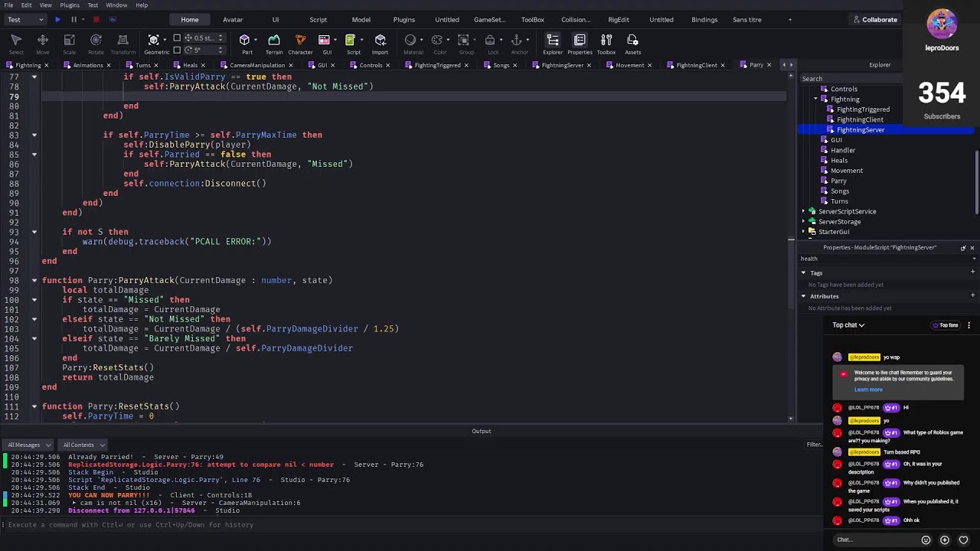Select the Move tool in toolbar

43,43
